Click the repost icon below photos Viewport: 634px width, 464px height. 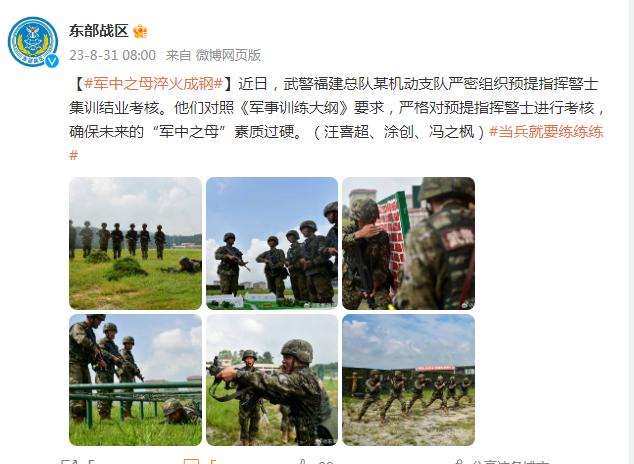point(68,462)
